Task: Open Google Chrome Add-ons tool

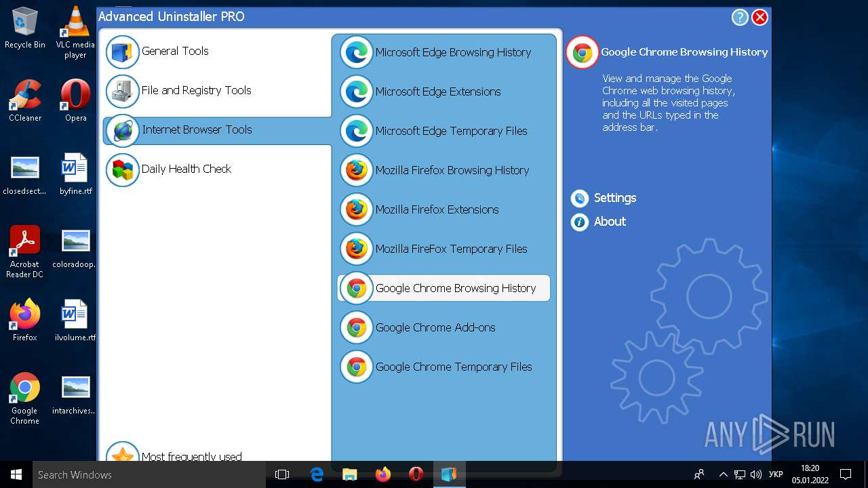Action: pyautogui.click(x=435, y=327)
